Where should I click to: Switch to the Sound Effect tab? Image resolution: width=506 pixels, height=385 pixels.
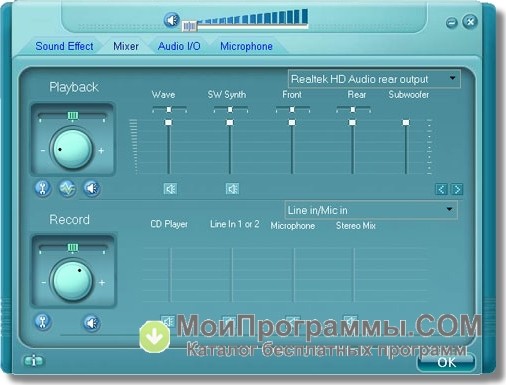pyautogui.click(x=64, y=46)
